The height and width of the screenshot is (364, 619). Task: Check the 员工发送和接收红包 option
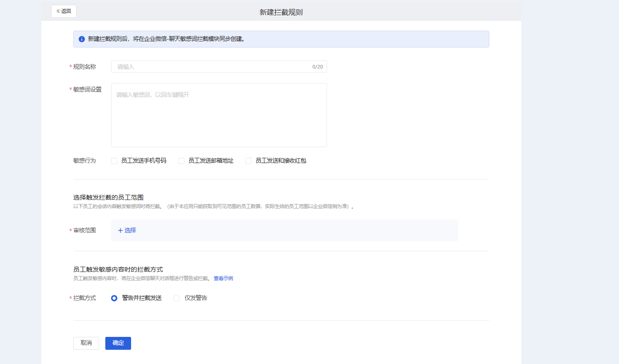point(248,161)
